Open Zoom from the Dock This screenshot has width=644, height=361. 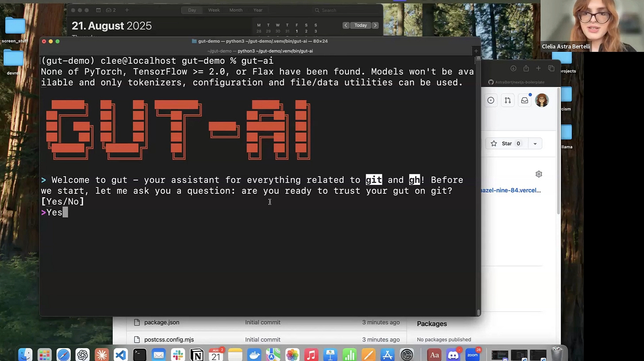(x=473, y=355)
